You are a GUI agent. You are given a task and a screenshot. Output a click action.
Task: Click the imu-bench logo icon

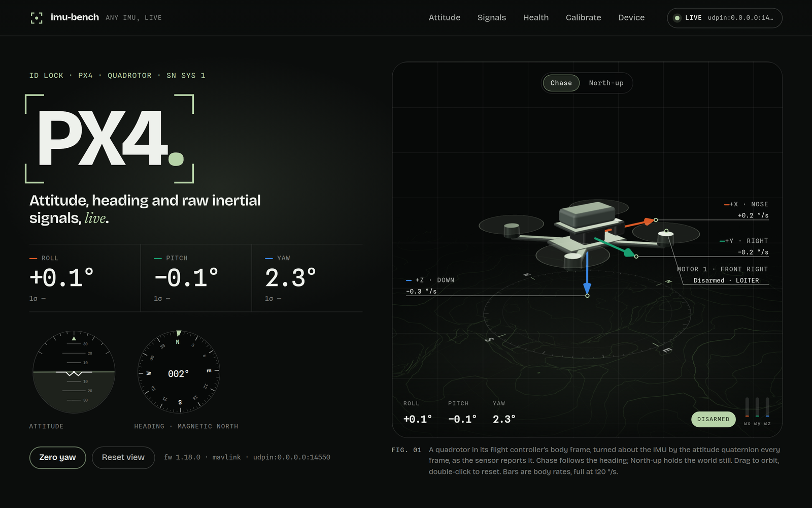[x=37, y=18]
